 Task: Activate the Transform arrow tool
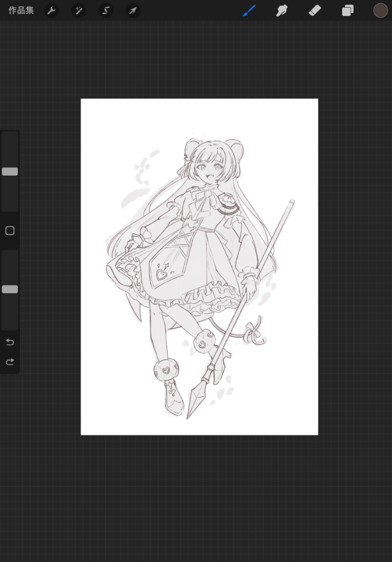pyautogui.click(x=133, y=10)
